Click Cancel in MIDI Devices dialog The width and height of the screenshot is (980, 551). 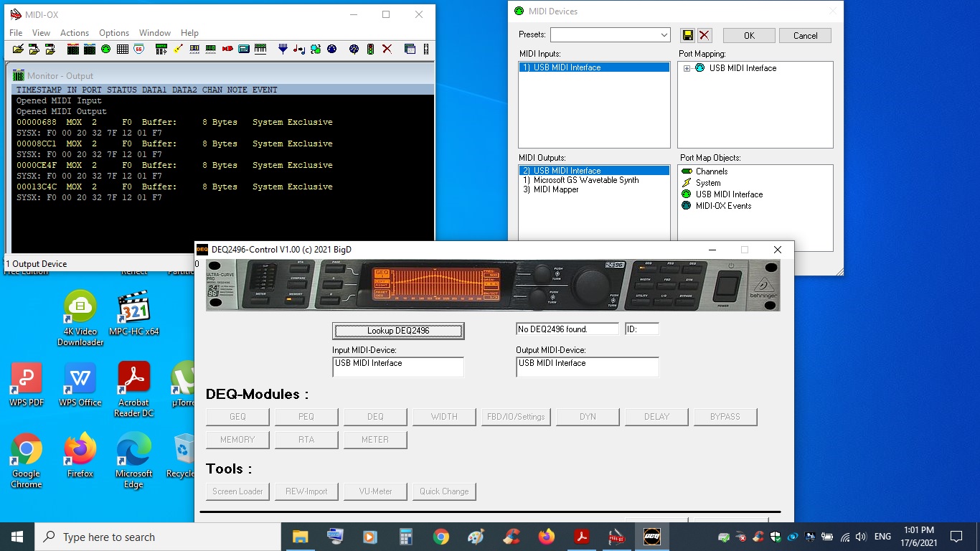(x=805, y=35)
